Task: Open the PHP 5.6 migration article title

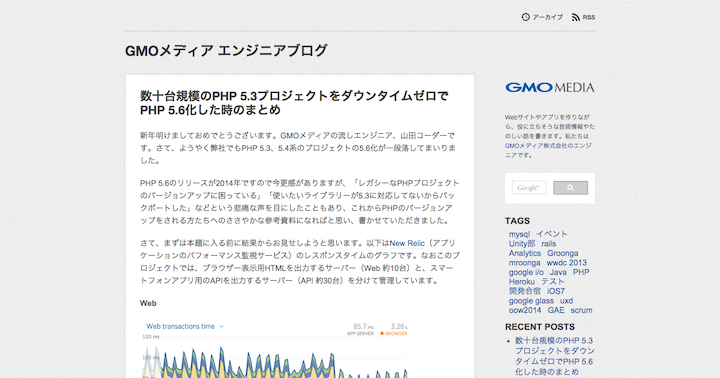Action: point(294,103)
